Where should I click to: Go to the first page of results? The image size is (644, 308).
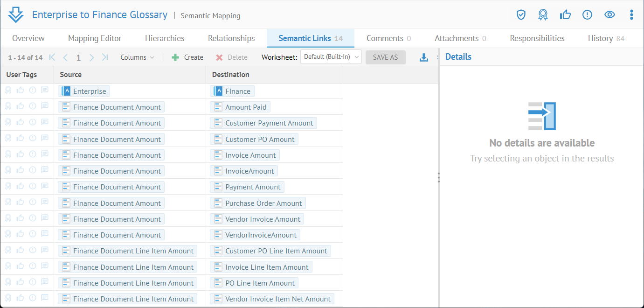(x=52, y=57)
